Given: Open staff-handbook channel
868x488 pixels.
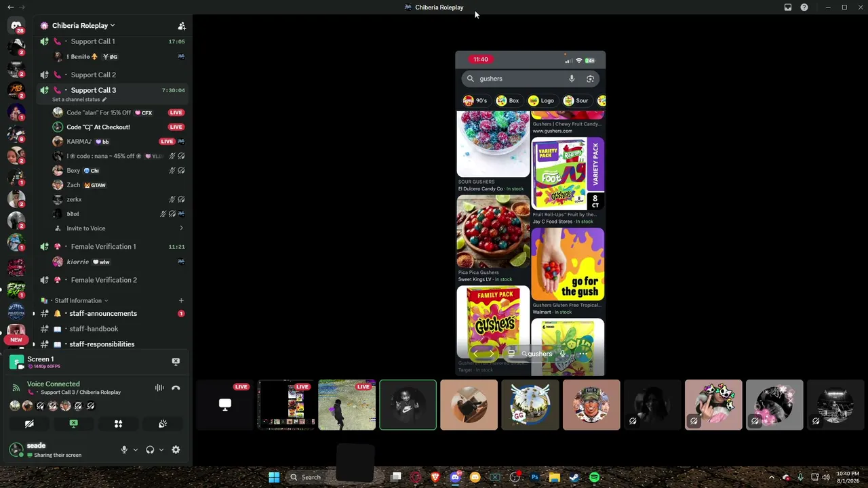Looking at the screenshot, I should coord(112,329).
